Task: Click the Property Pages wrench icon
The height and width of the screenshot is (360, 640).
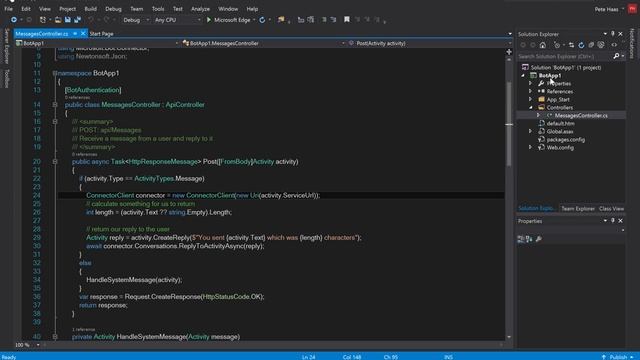Action: point(539,239)
